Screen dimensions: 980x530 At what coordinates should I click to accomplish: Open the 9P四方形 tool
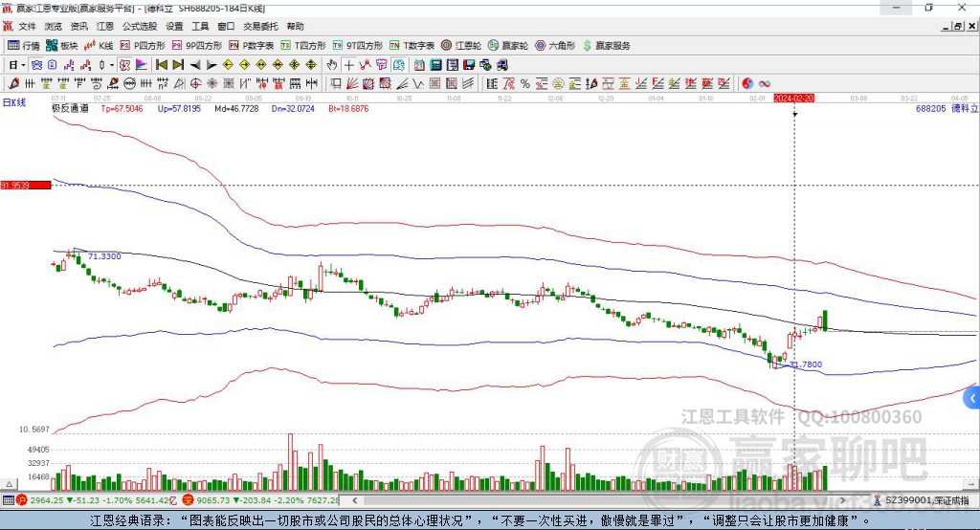click(197, 46)
